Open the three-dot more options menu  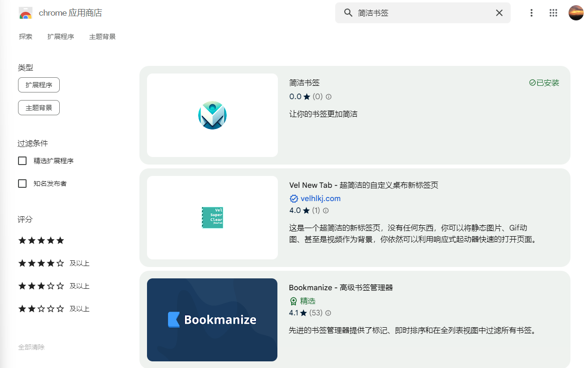coord(532,13)
